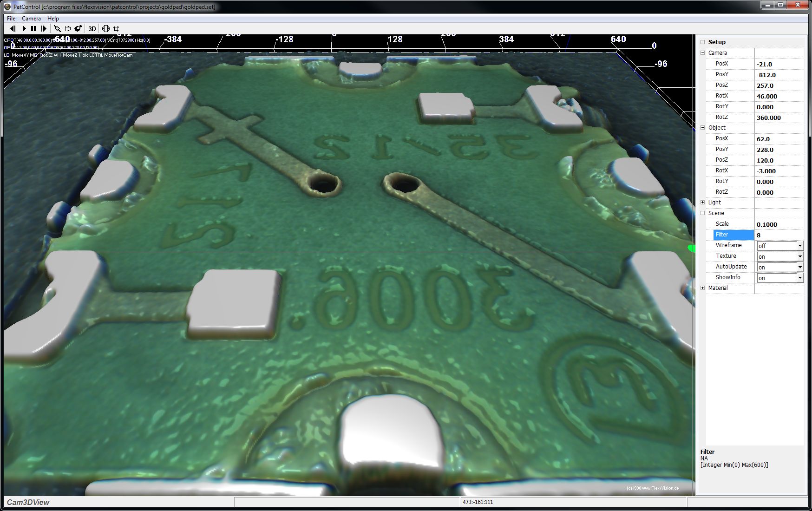Open the Texture dropdown
The width and height of the screenshot is (812, 511).
[800, 256]
